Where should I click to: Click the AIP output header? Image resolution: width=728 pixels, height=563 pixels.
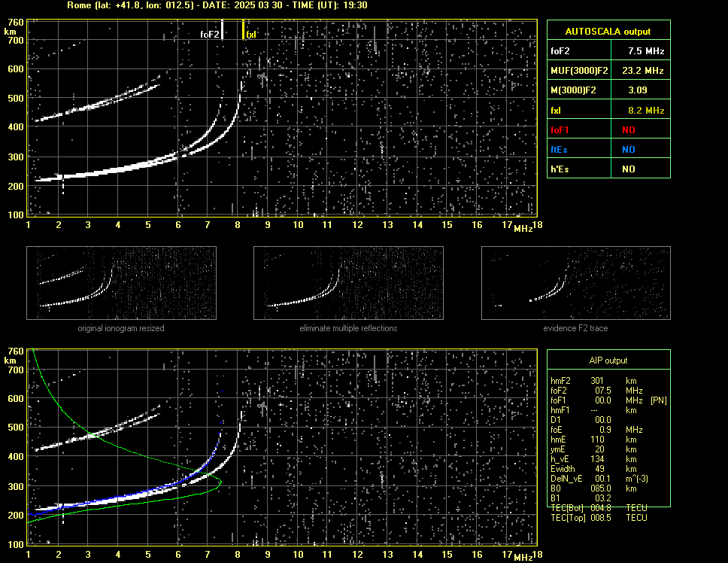pos(608,361)
